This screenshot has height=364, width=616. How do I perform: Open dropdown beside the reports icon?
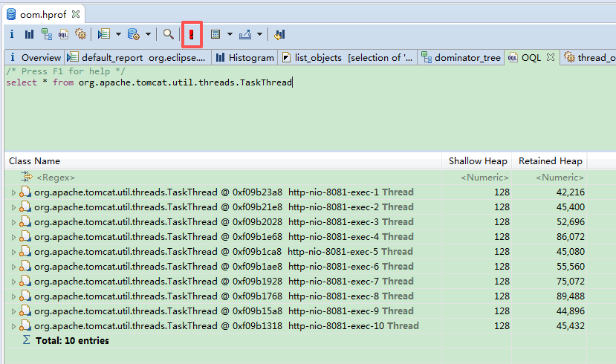(x=118, y=35)
